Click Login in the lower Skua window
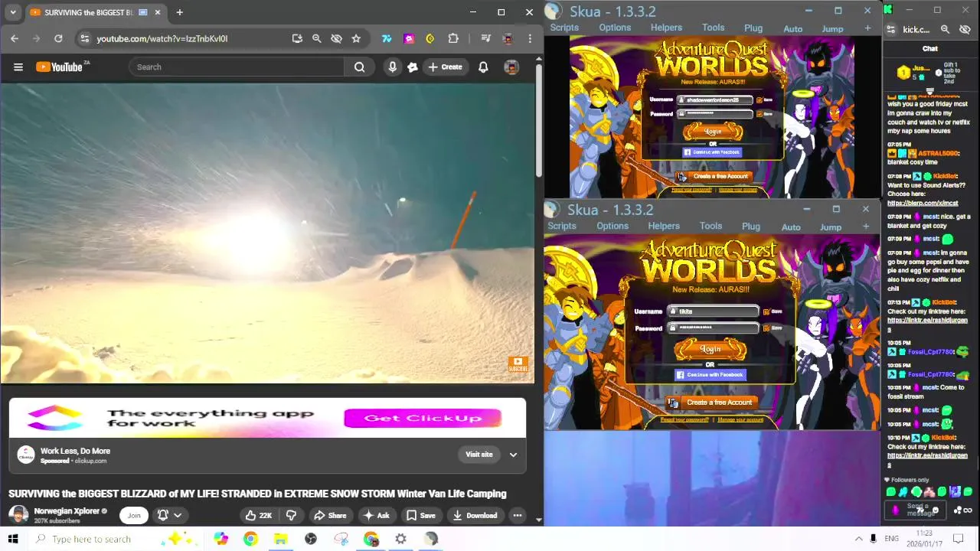The image size is (980, 551). (x=710, y=349)
